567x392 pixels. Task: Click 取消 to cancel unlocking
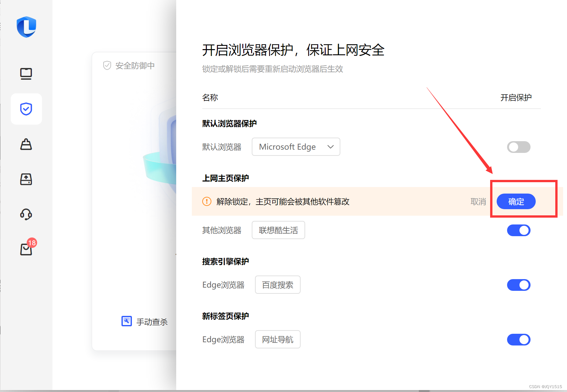click(478, 202)
